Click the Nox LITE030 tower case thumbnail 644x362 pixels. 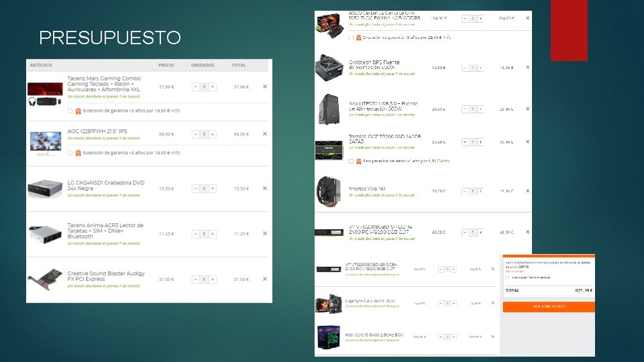(329, 109)
